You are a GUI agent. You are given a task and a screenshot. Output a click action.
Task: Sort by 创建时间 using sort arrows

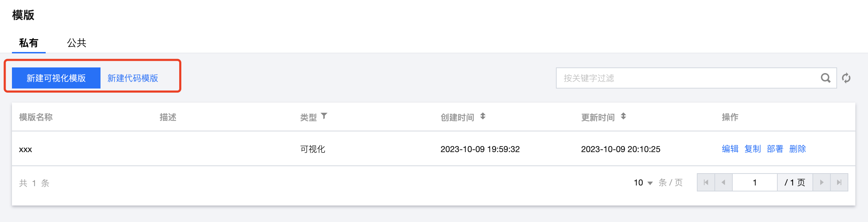(483, 116)
